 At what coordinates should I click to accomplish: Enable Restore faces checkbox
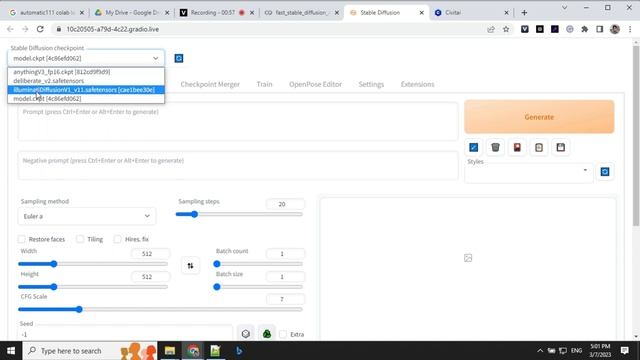[22, 239]
